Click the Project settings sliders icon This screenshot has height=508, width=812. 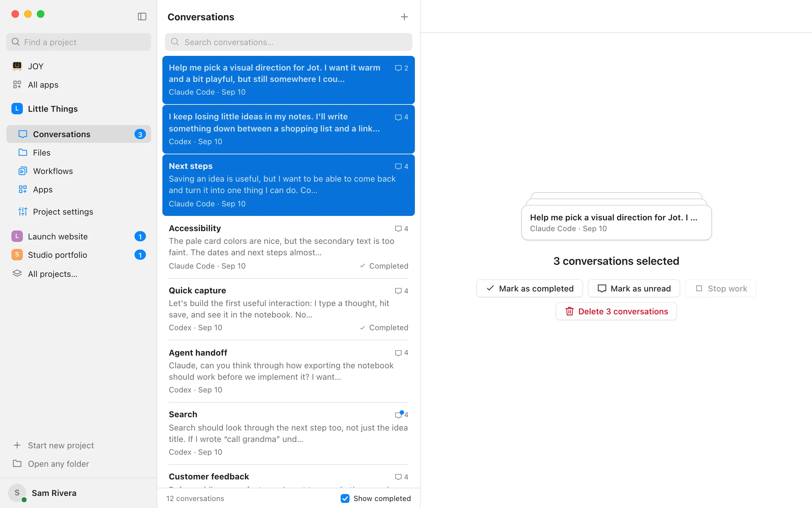tap(23, 212)
